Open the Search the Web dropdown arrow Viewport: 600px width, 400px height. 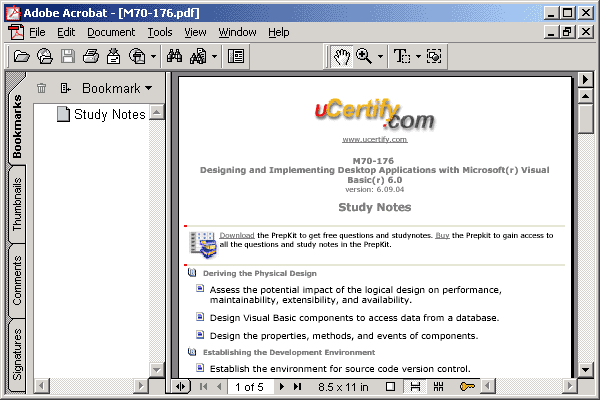(x=153, y=57)
